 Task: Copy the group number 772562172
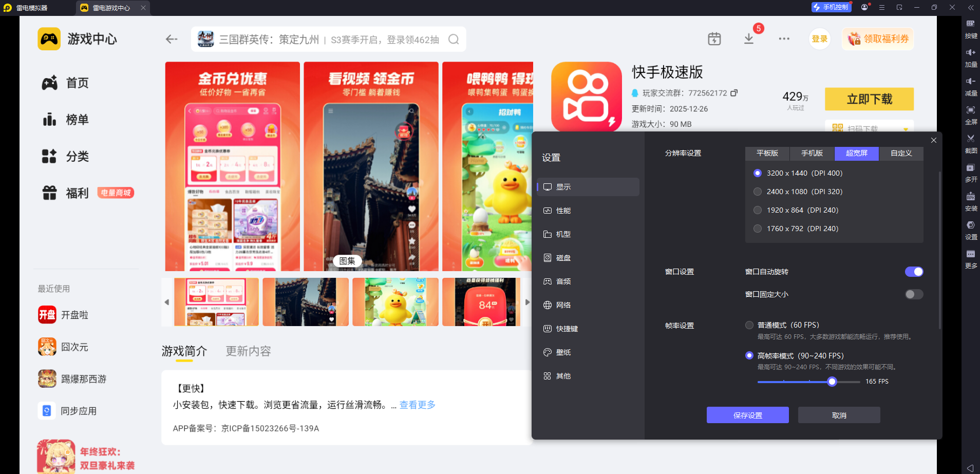pyautogui.click(x=734, y=93)
